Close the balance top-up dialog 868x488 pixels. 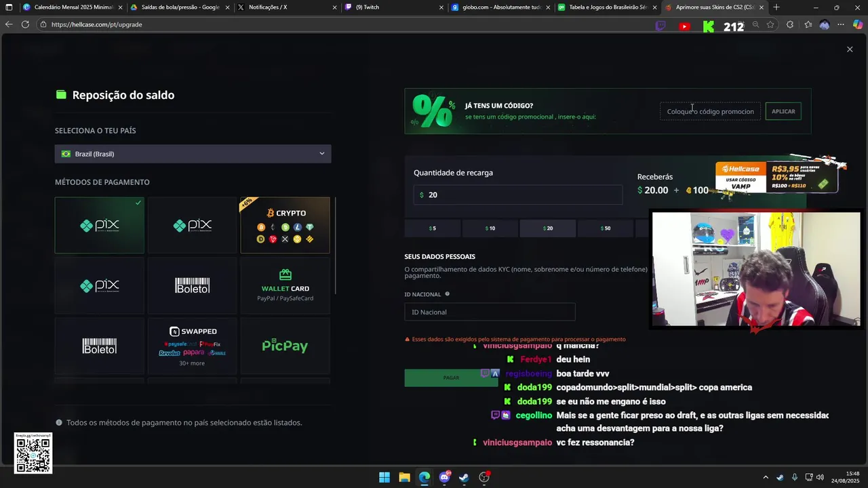(850, 49)
